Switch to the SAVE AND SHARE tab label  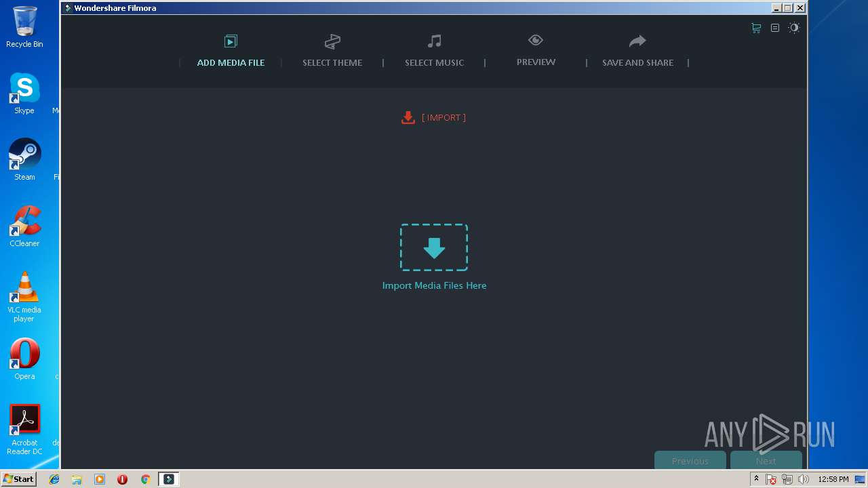pyautogui.click(x=637, y=62)
